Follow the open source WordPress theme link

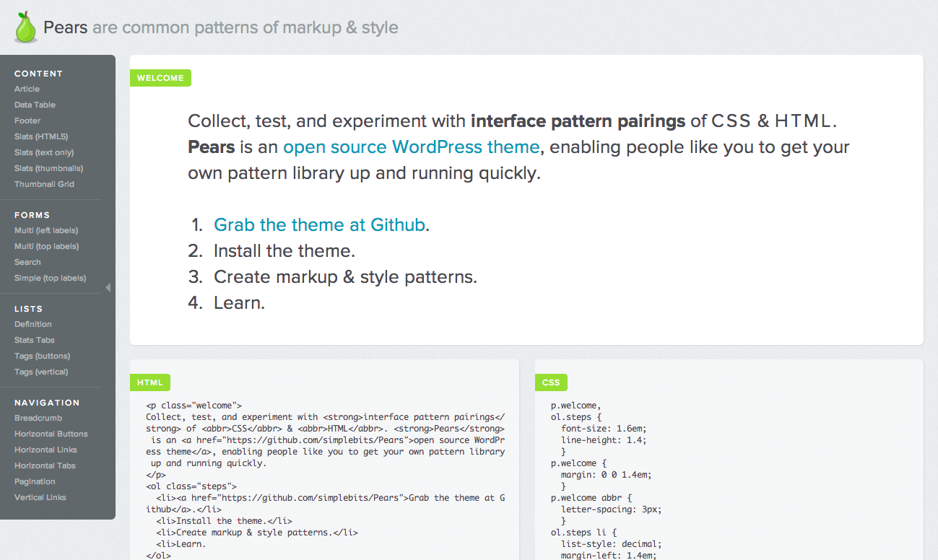(x=411, y=147)
